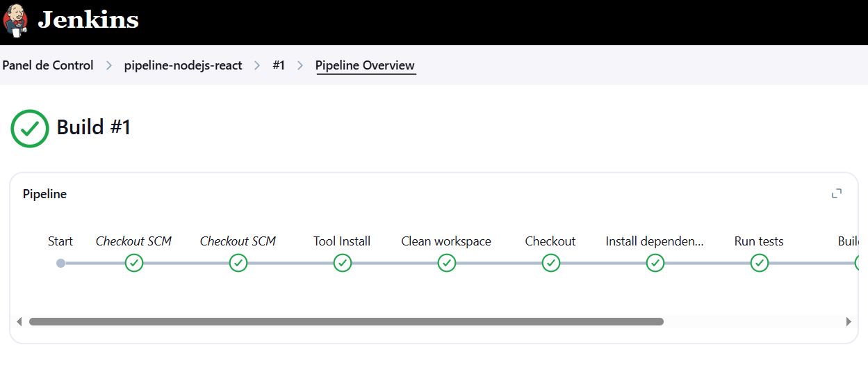Screen dimensions: 868x379
Task: Click the green Build #1 success icon
Action: [30, 128]
